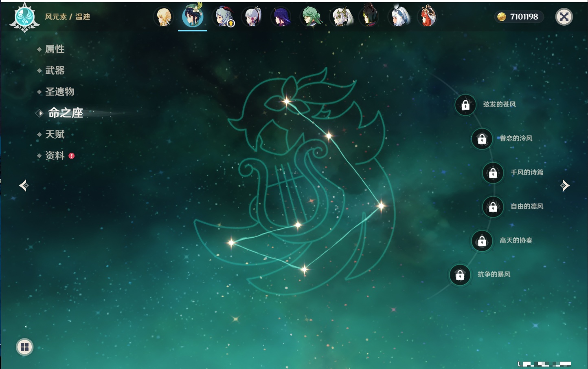This screenshot has height=369, width=588.
Task: Switch to previous character with left arrow
Action: [24, 186]
